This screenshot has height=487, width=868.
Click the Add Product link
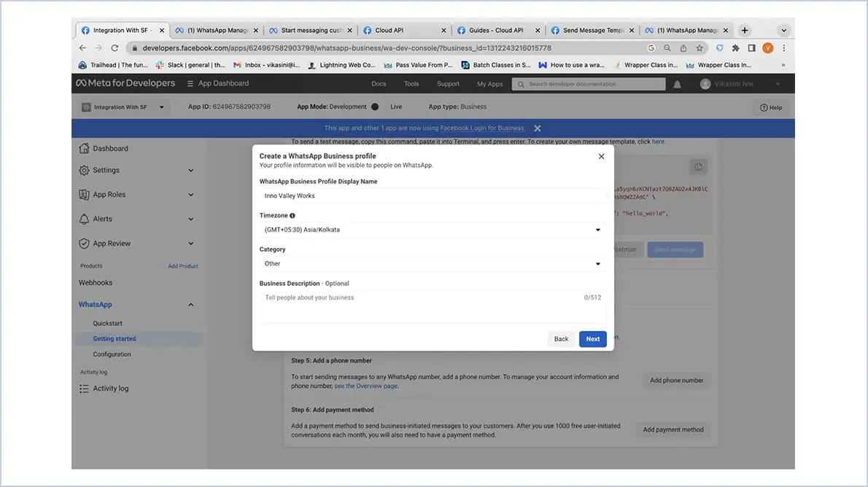point(182,266)
